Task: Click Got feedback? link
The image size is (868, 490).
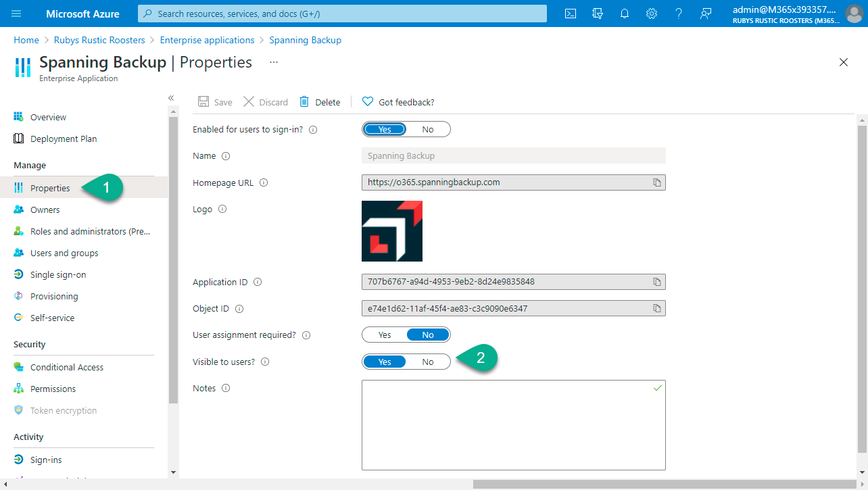Action: click(x=398, y=102)
